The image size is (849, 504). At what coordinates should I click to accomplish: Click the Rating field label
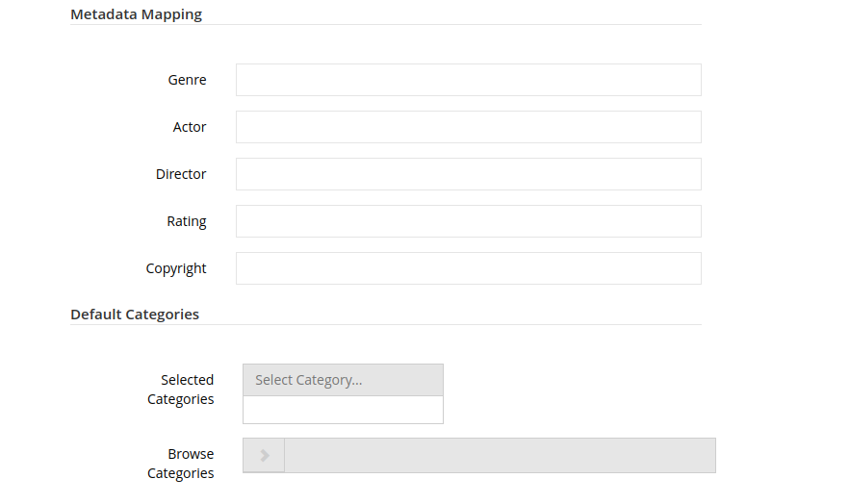tap(187, 222)
